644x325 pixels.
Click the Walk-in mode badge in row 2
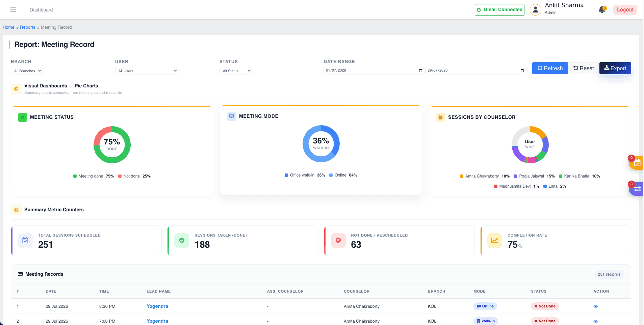coord(486,321)
